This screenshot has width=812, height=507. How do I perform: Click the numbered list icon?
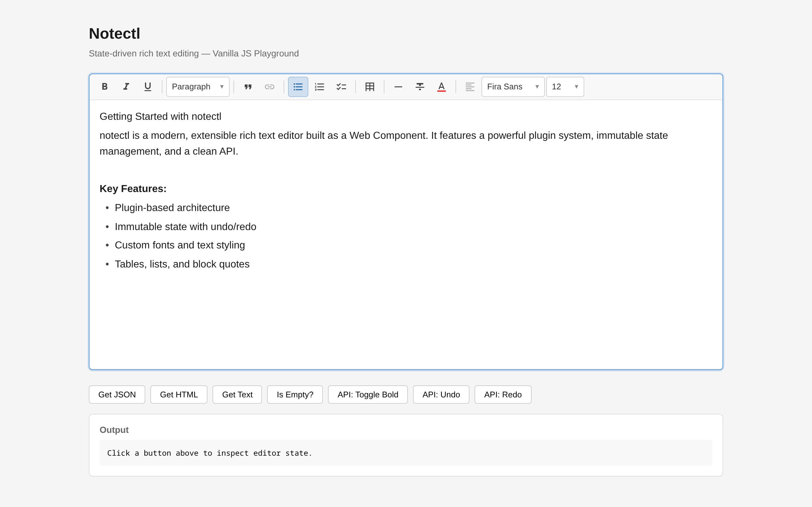tap(319, 87)
